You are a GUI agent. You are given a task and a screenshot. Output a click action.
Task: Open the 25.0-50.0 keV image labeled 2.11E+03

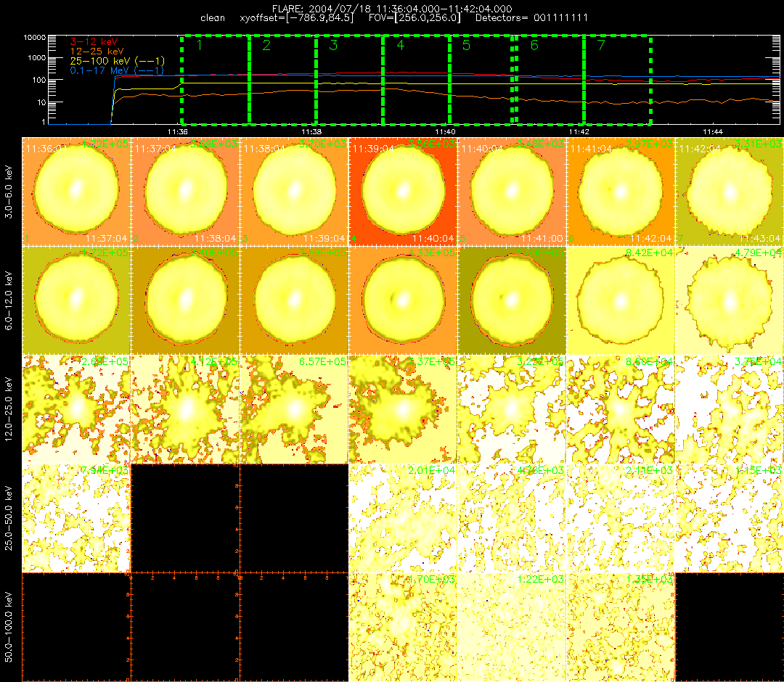click(x=621, y=518)
